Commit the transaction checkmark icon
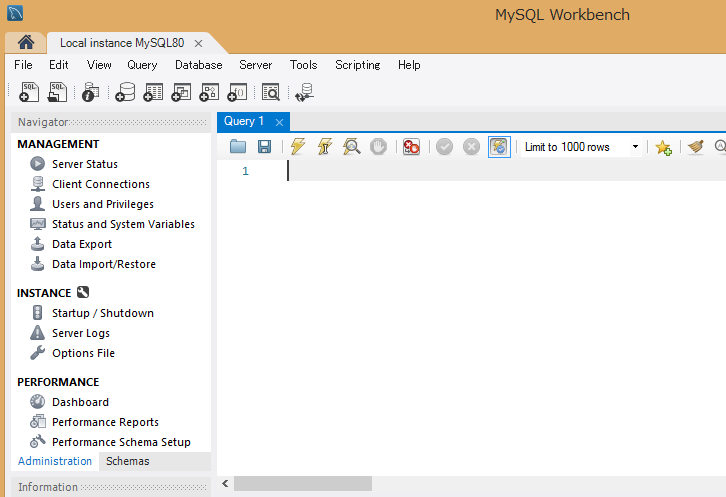This screenshot has width=726, height=497. coord(444,147)
